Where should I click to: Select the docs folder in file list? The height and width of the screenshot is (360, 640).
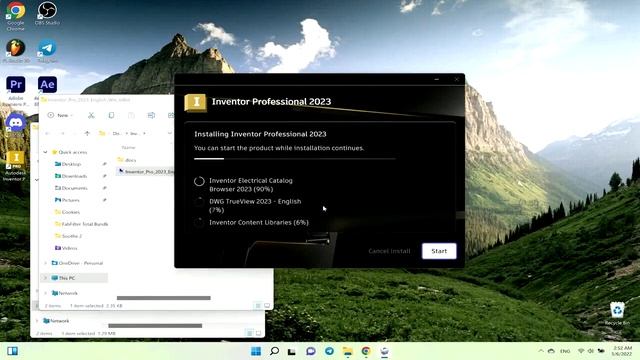click(127, 160)
